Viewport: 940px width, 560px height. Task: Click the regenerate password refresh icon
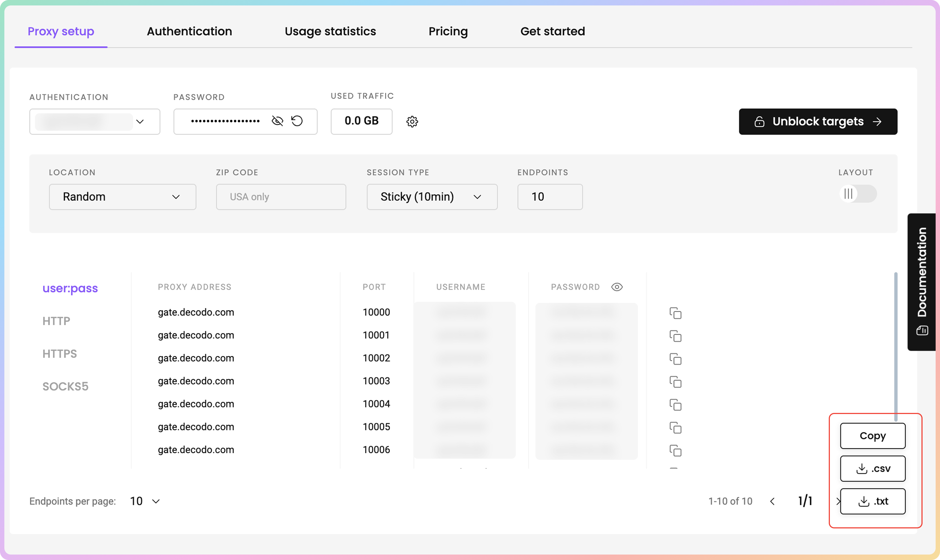297,121
